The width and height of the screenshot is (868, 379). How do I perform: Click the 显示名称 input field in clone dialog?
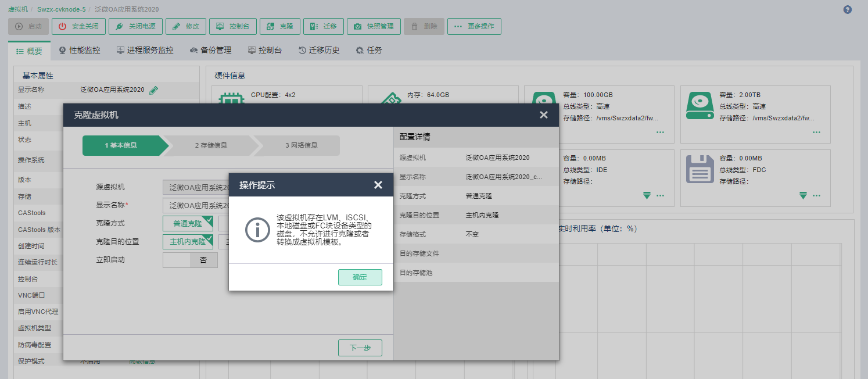click(x=196, y=205)
